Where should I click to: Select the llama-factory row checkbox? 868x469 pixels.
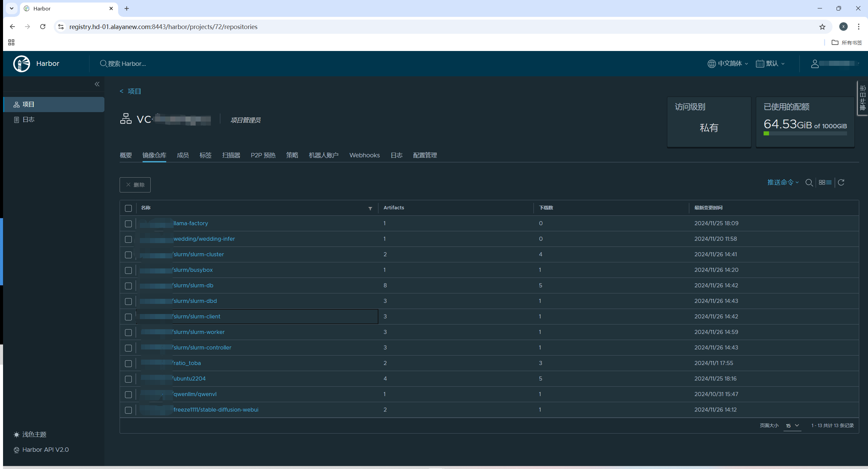pyautogui.click(x=128, y=224)
